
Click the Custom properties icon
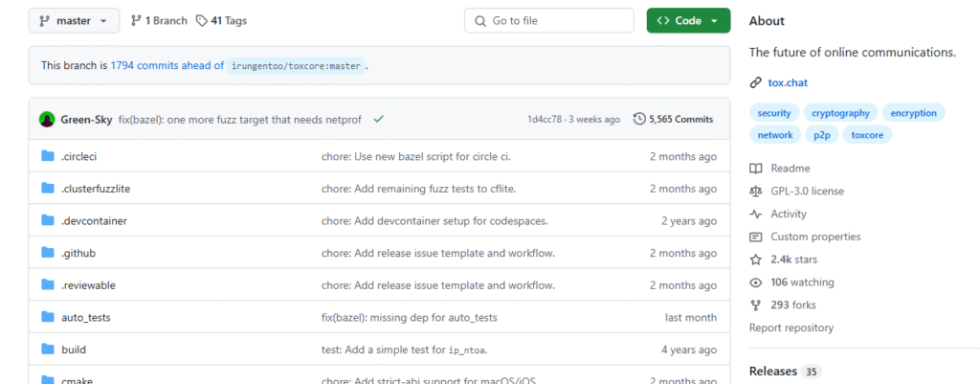point(756,237)
